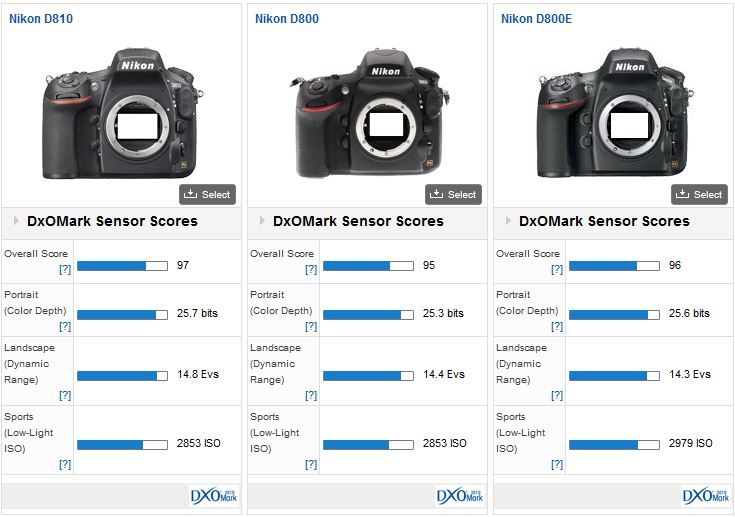Open the Nikon D800 title link
Screen dimensions: 735x517
(x=287, y=19)
